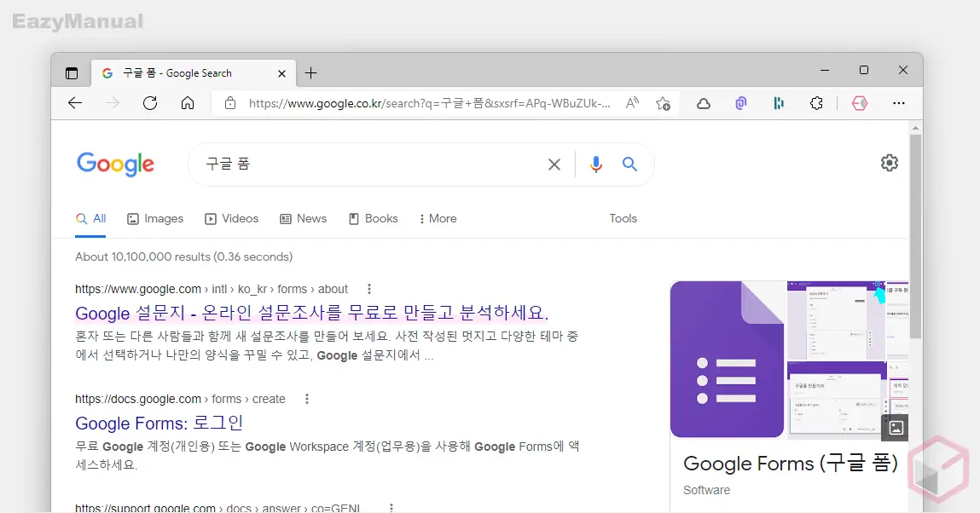Open the blue bars extension icon
980x513 pixels.
click(x=779, y=104)
